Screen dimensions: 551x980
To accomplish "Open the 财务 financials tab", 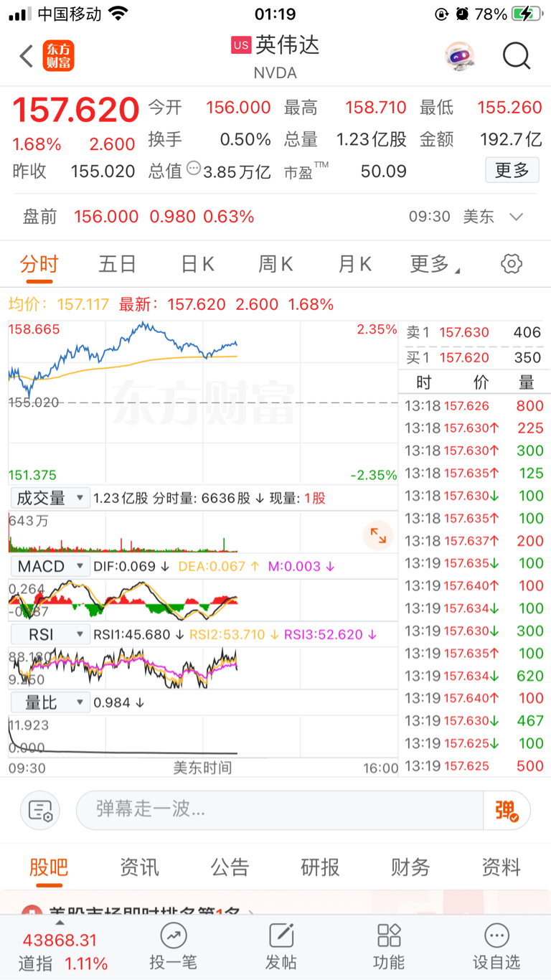I will [410, 867].
